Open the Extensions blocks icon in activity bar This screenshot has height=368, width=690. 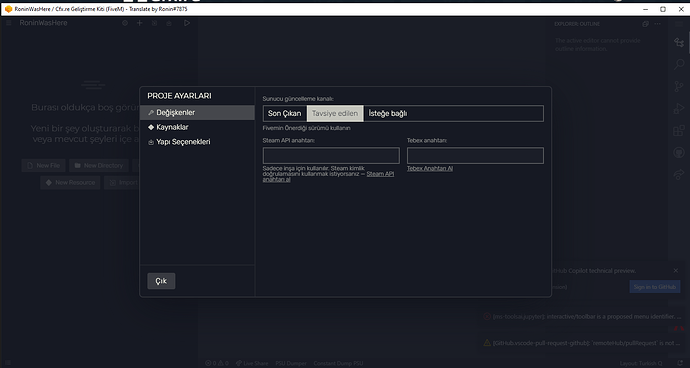(x=679, y=131)
